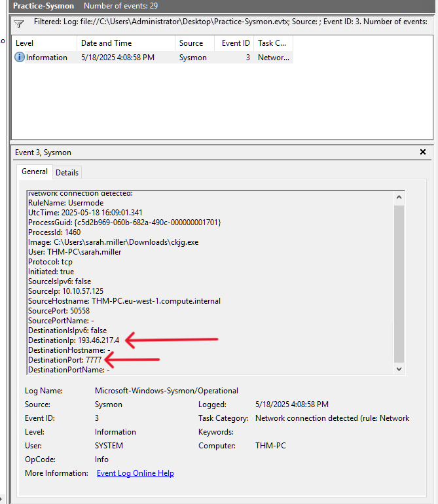
Task: Open the Event Log Online Help link
Action: point(135,473)
